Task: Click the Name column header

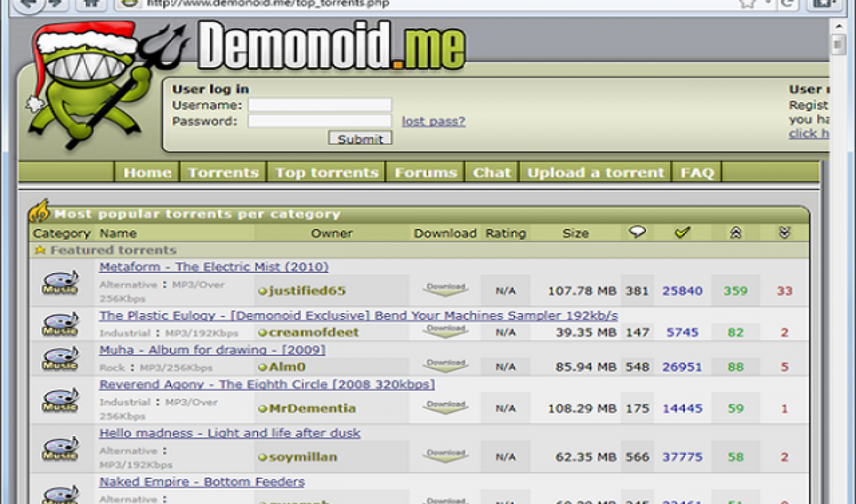Action: (118, 233)
